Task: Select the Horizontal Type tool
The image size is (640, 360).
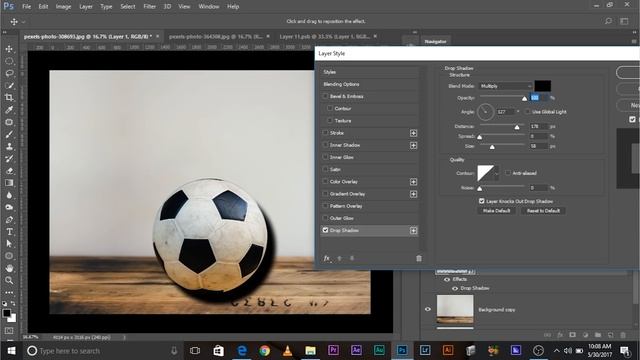Action: click(9, 232)
